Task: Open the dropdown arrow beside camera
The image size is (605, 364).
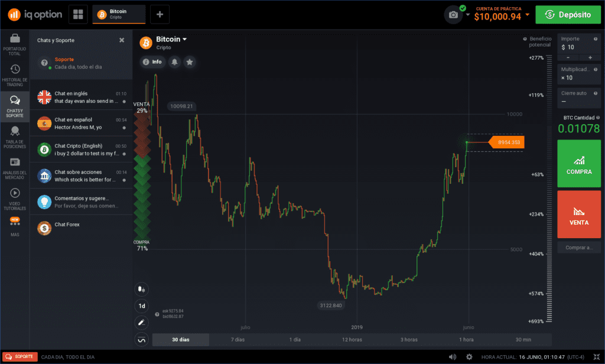Action: click(x=468, y=15)
